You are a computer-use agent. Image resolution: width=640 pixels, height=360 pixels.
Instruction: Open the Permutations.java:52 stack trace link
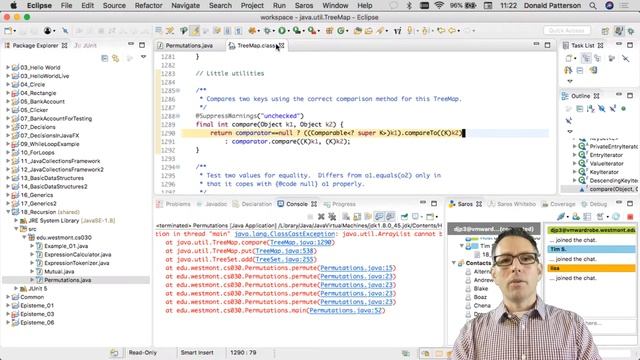pos(345,311)
